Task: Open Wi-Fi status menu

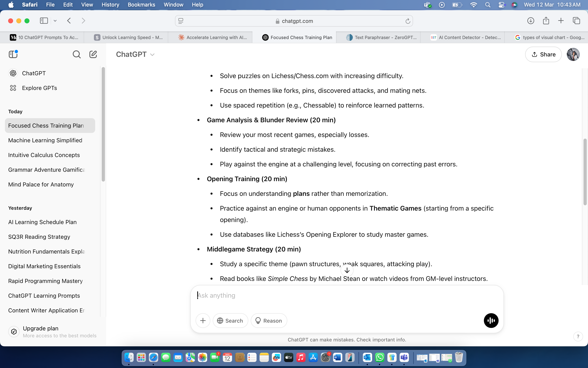Action: click(x=473, y=5)
